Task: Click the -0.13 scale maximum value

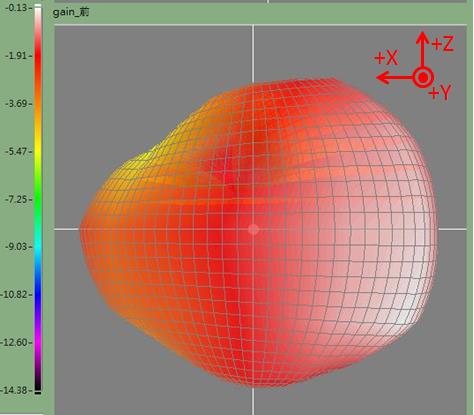Action: click(16, 7)
